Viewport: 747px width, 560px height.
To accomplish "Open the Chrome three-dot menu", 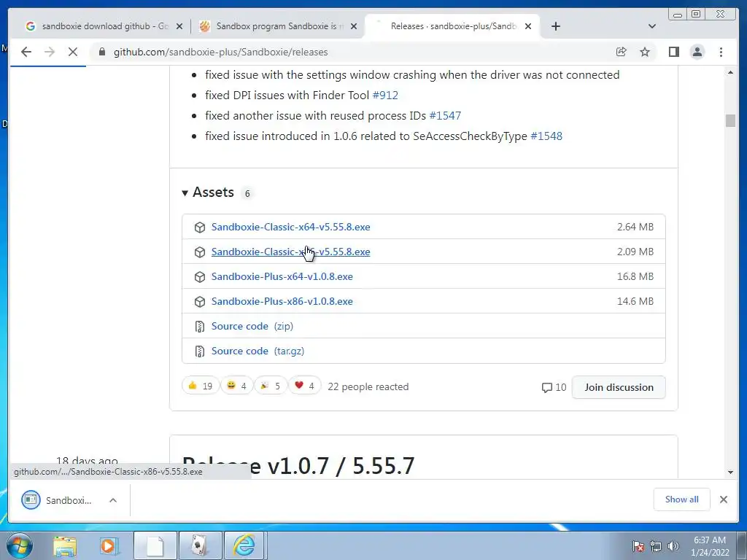I will [721, 52].
